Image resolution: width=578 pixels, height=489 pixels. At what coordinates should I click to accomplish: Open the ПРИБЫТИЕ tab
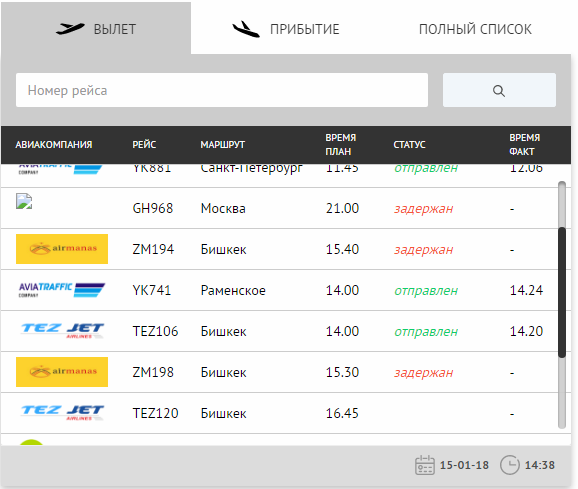[x=286, y=29]
